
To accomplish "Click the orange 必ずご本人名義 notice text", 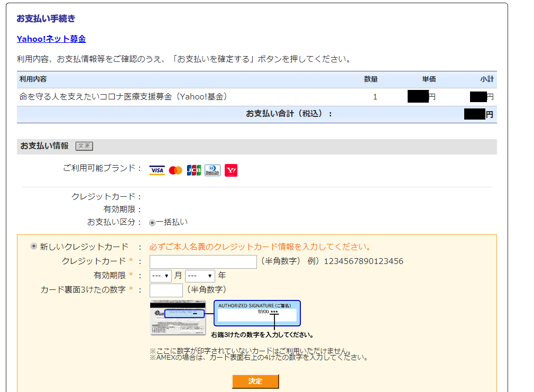I will 261,247.
